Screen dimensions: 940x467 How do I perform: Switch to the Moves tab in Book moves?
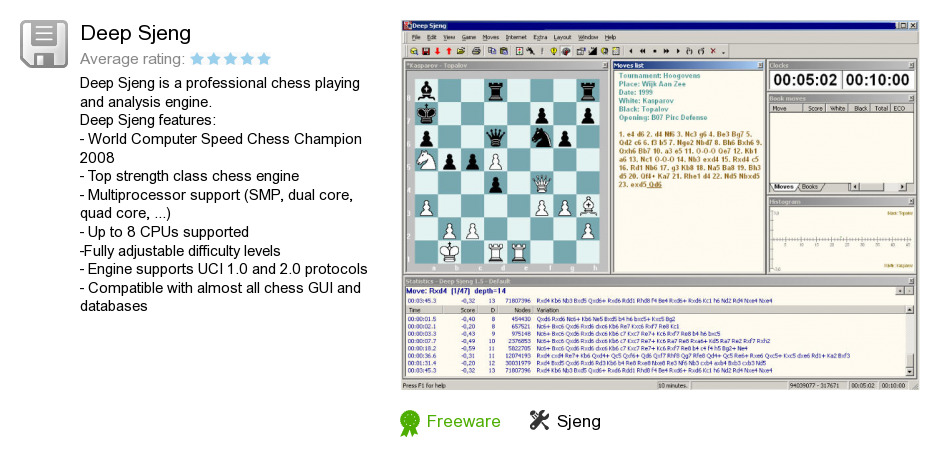pos(784,187)
